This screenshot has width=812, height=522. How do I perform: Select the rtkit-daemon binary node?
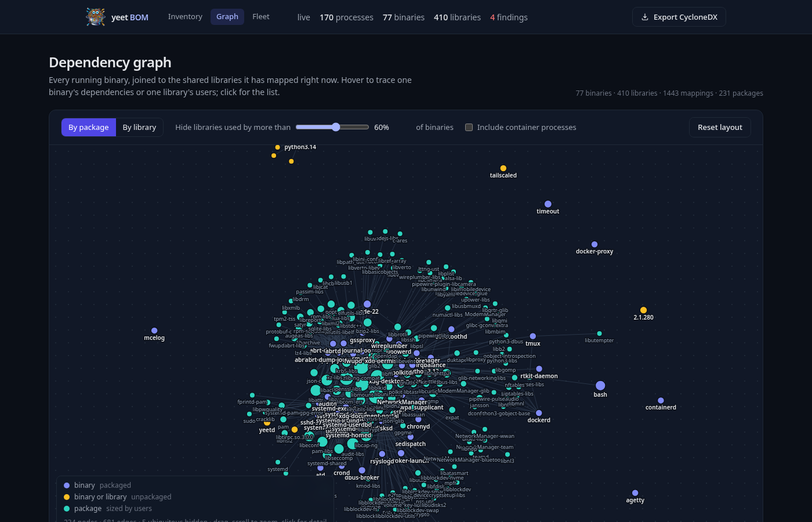point(539,369)
